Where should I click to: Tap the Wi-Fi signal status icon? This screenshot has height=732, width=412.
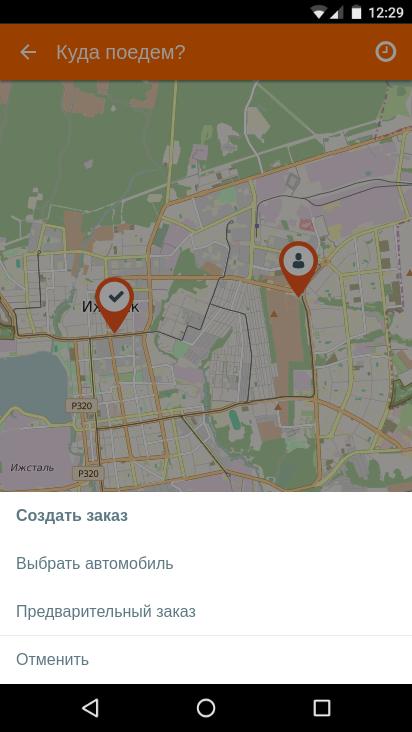click(x=320, y=12)
